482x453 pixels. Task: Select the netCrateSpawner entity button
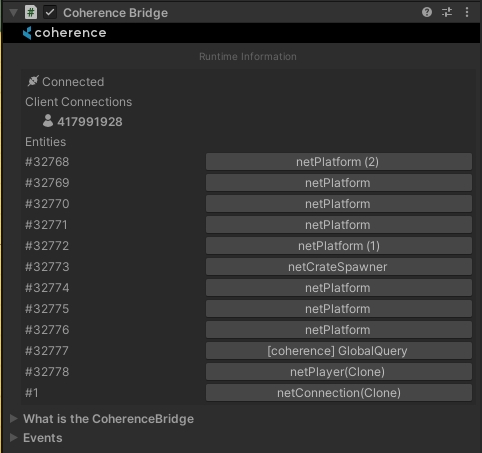339,267
